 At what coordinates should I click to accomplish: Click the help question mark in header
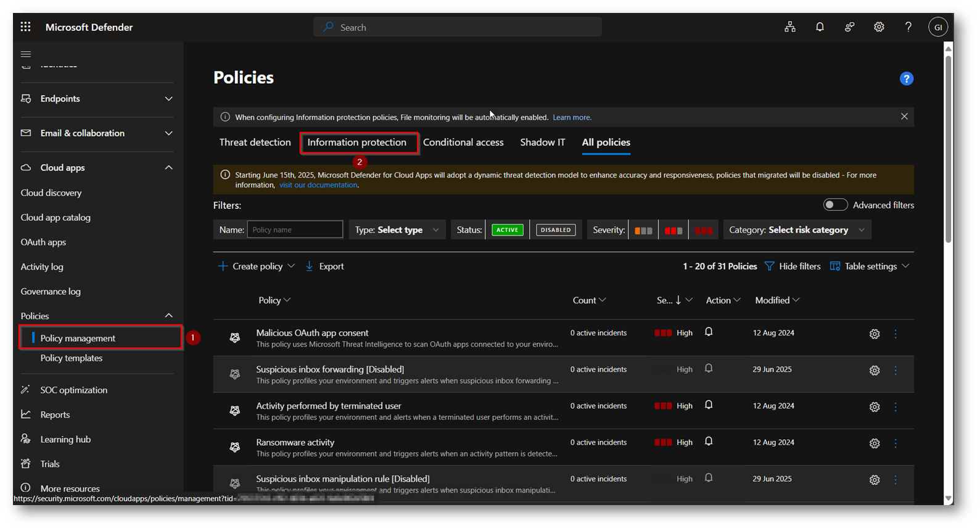908,27
